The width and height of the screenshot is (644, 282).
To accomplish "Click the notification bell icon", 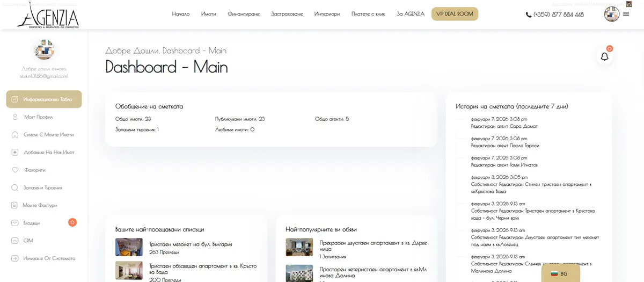I will (604, 56).
